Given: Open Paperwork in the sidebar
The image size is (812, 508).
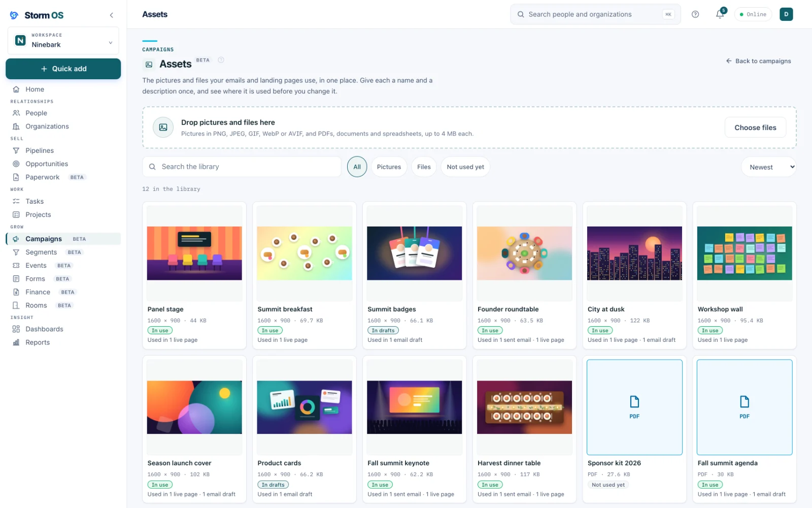Looking at the screenshot, I should (x=63, y=177).
